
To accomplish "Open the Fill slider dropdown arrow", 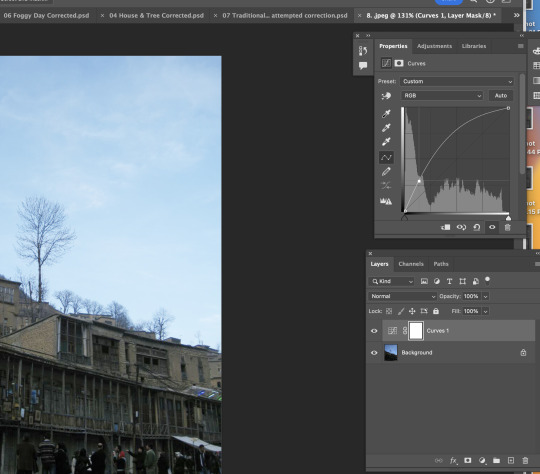I will [x=485, y=311].
